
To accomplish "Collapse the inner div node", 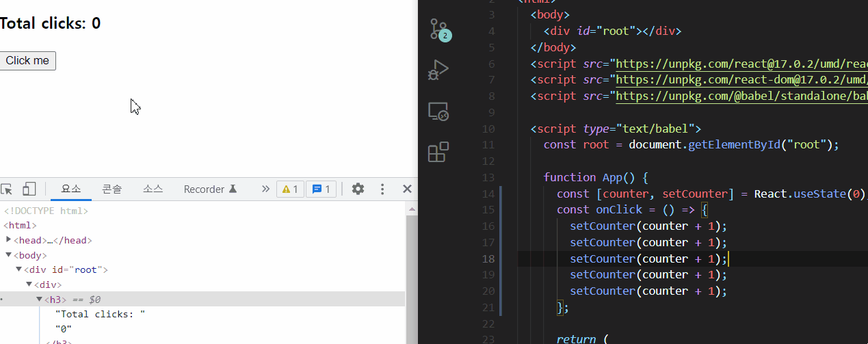I will pos(29,285).
